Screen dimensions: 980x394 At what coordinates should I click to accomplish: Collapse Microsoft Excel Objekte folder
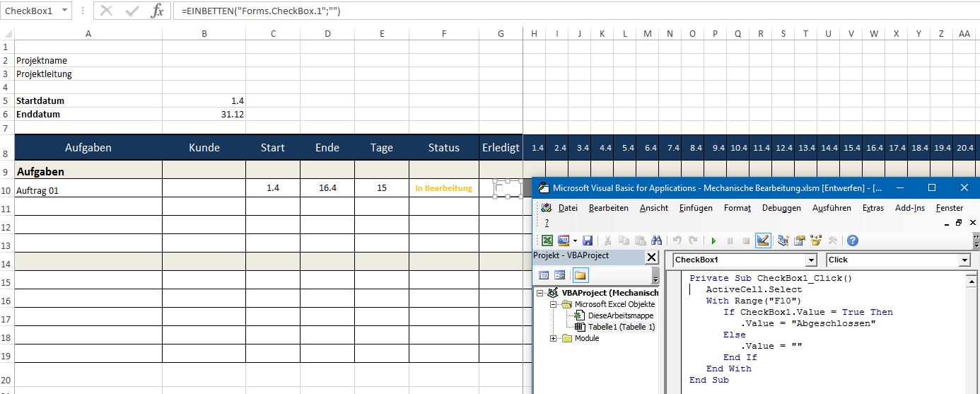(x=554, y=304)
